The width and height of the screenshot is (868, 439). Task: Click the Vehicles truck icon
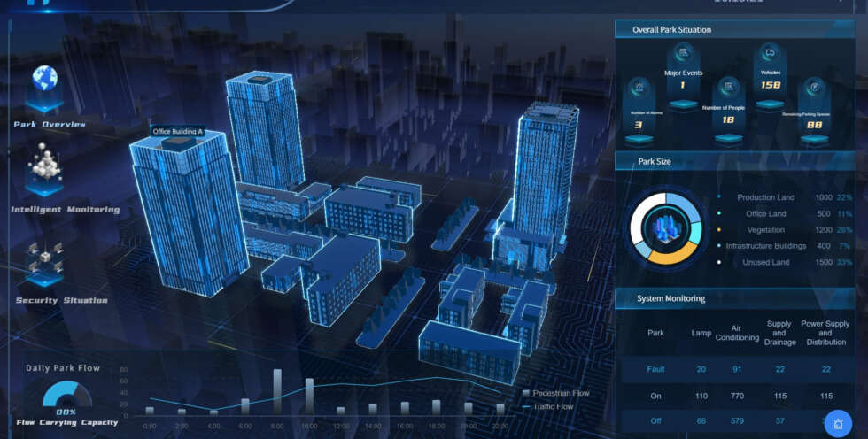(x=771, y=53)
